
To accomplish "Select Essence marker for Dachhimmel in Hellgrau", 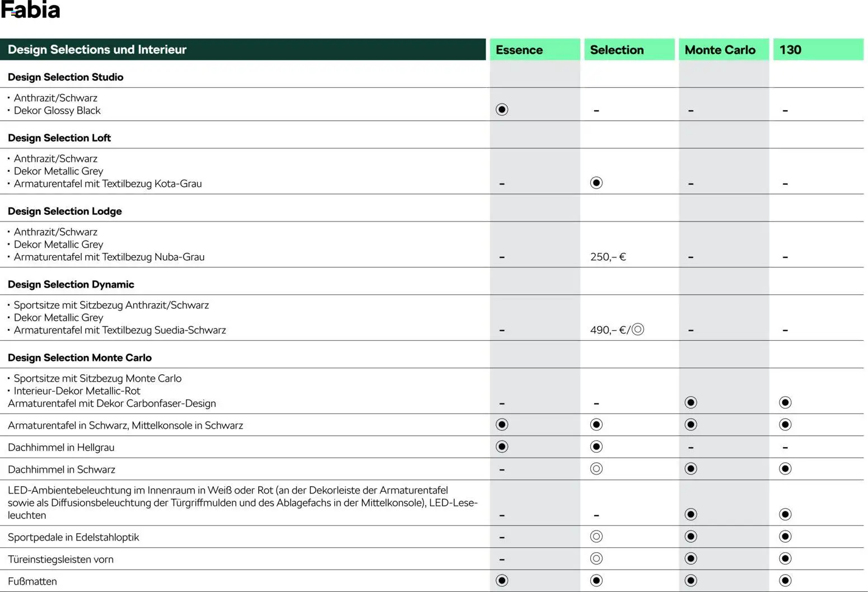I will point(502,447).
